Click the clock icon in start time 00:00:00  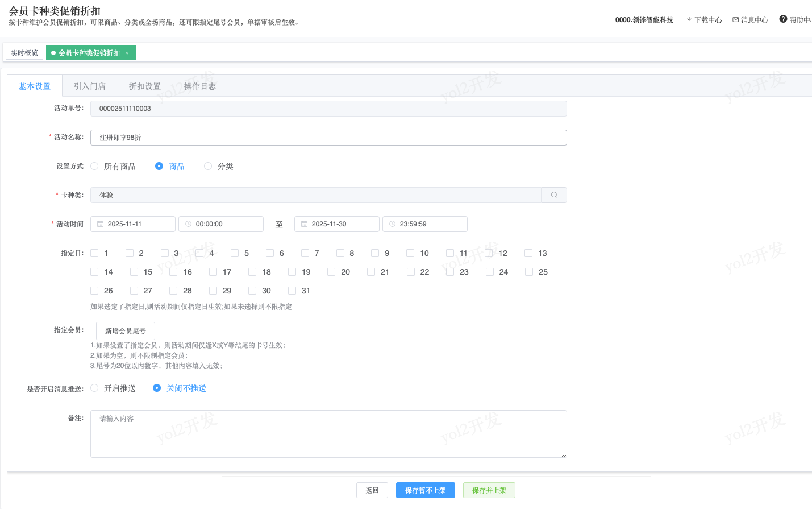coord(189,224)
